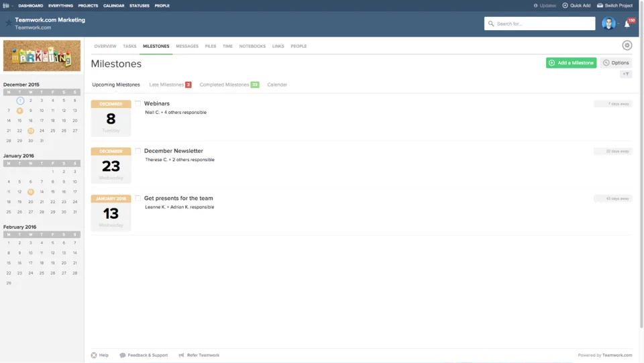644x363 pixels.
Task: Open Statuses in the top menu
Action: (140, 6)
